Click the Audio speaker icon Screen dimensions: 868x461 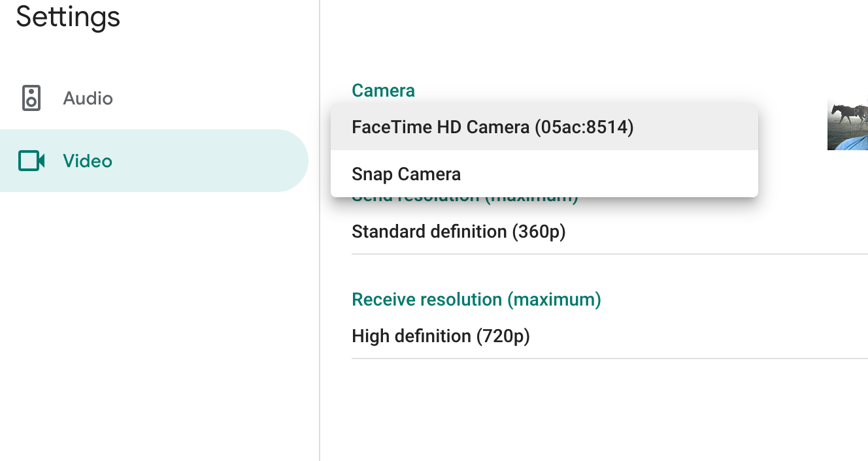coord(31,99)
